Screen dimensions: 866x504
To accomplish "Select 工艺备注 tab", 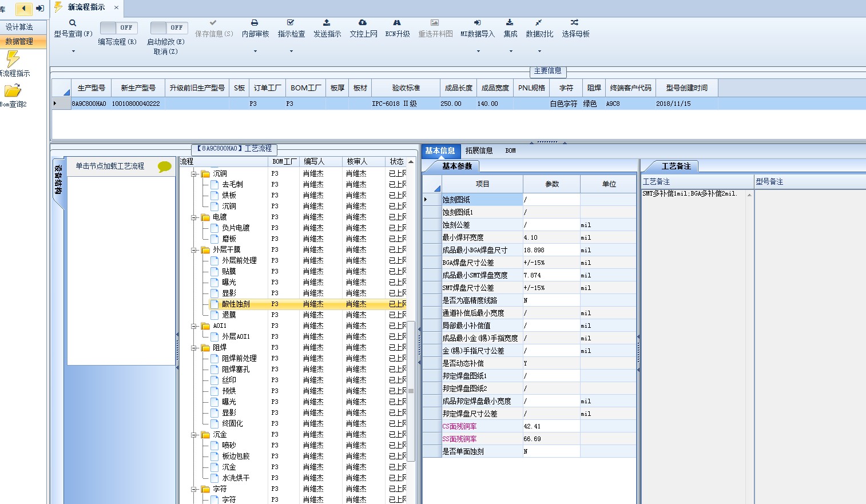I will coord(676,166).
